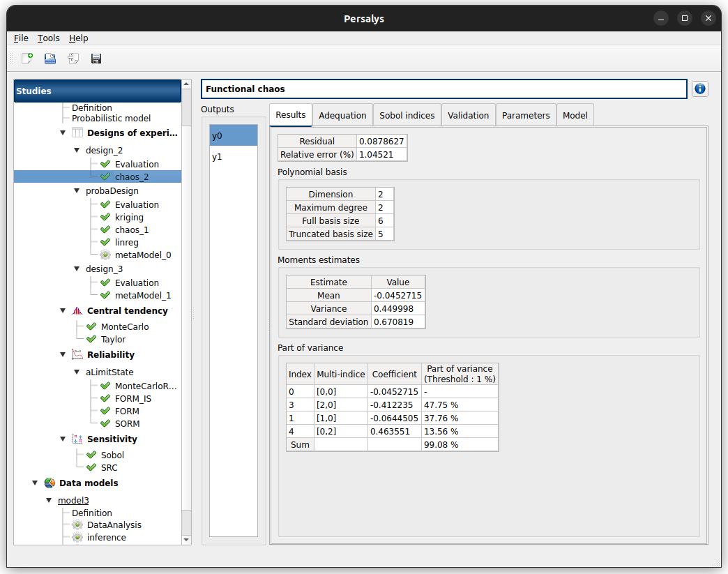
Task: Click the model3 data model link
Action: [73, 500]
